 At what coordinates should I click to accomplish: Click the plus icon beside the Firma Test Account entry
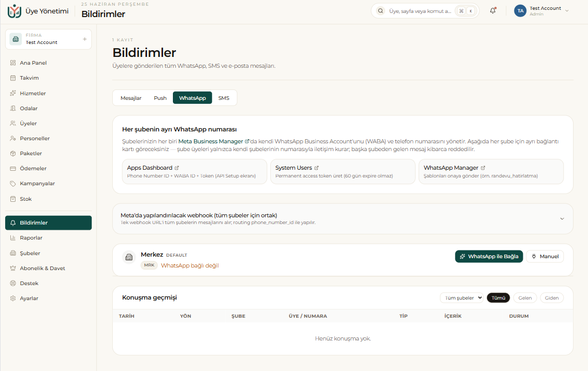point(85,39)
